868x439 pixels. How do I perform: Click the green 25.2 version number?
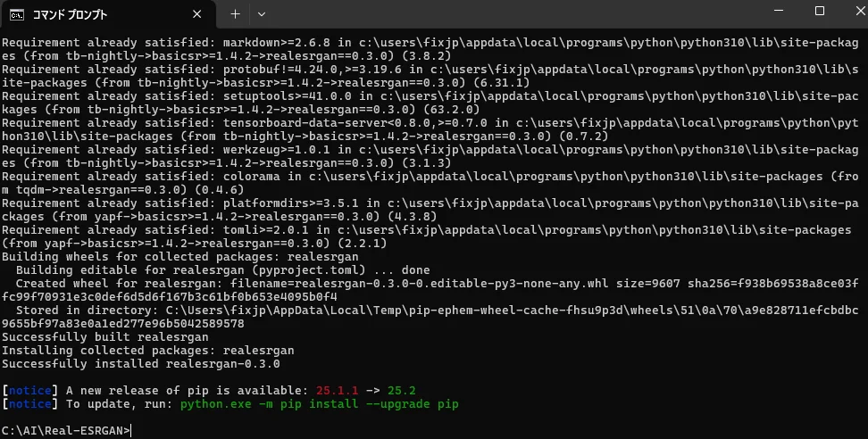tap(402, 391)
